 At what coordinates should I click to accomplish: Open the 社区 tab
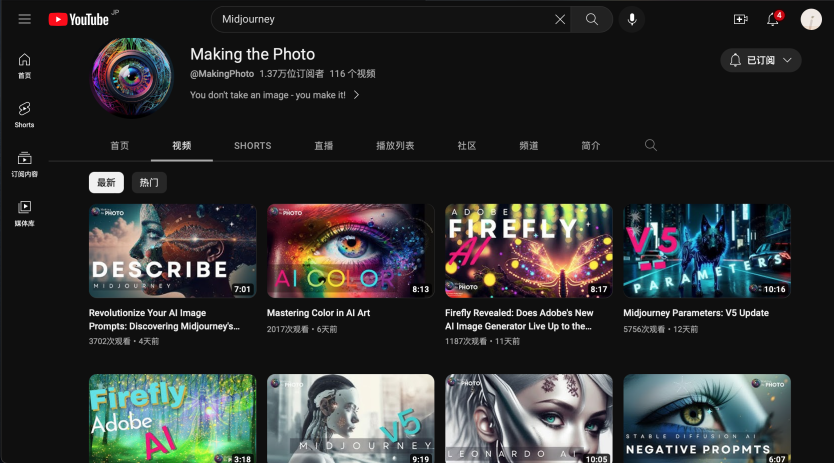pyautogui.click(x=466, y=146)
